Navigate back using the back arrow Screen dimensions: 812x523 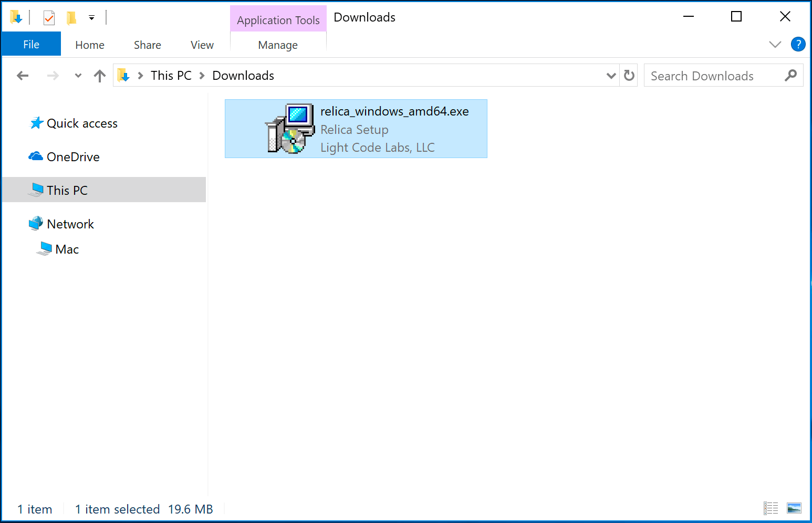click(x=23, y=75)
